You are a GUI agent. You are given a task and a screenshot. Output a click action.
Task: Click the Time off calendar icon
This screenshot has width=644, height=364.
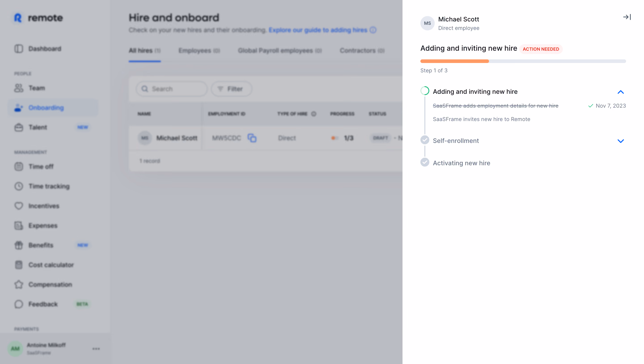19,167
